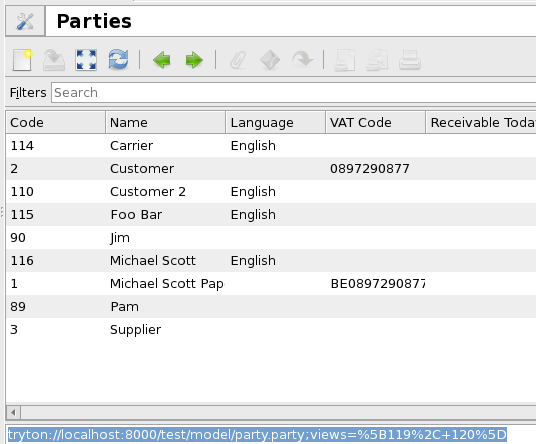Sort by the Code column header
This screenshot has width=536, height=444.
coord(56,122)
